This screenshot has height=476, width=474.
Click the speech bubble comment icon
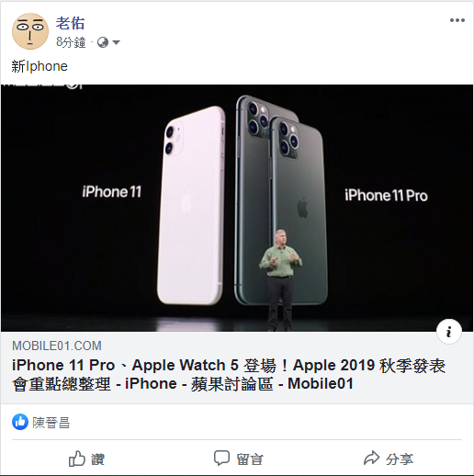coord(221,458)
